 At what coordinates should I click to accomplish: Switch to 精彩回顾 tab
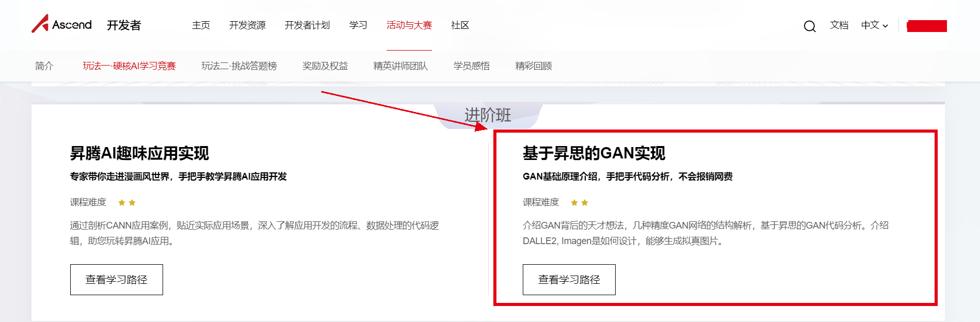pyautogui.click(x=534, y=66)
